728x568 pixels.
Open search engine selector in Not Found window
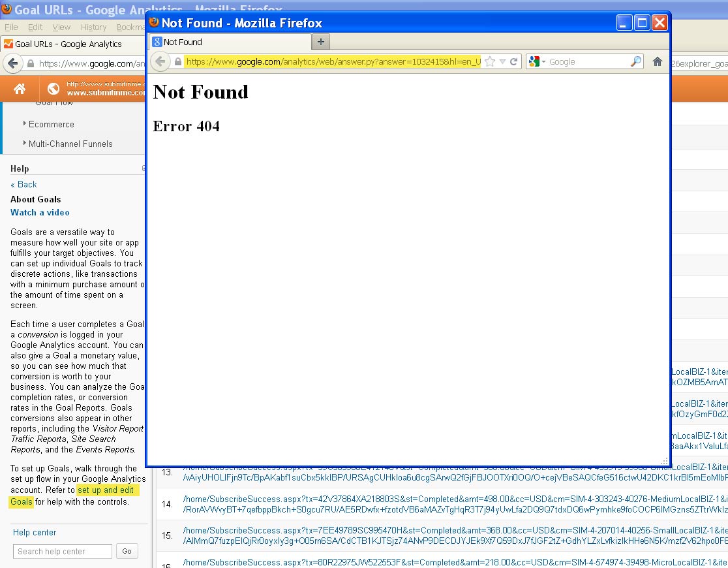(x=537, y=61)
